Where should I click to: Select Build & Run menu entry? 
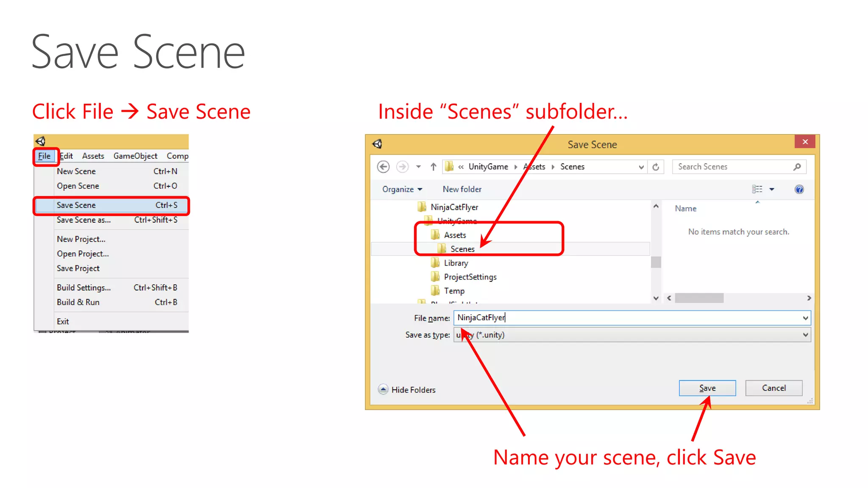tap(117, 302)
